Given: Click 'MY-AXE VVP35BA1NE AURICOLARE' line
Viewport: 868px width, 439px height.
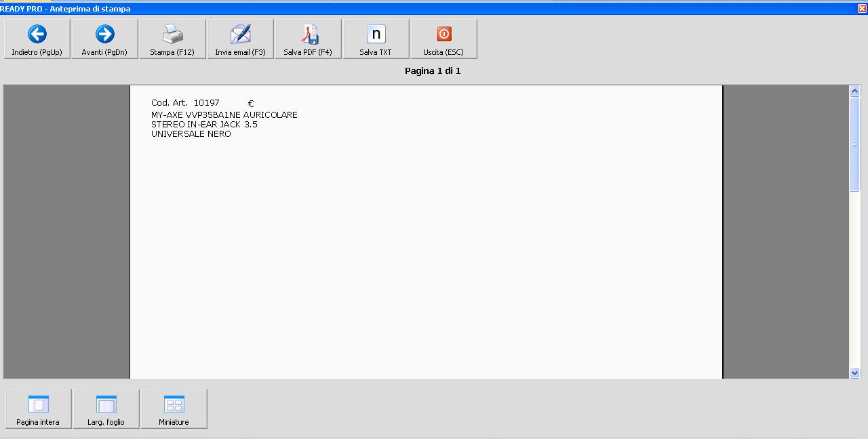Looking at the screenshot, I should pos(224,115).
